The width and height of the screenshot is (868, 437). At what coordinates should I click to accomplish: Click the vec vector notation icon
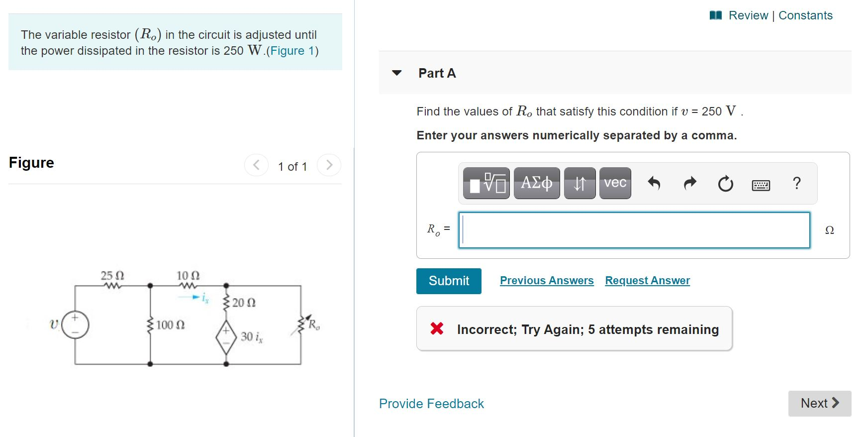[615, 183]
